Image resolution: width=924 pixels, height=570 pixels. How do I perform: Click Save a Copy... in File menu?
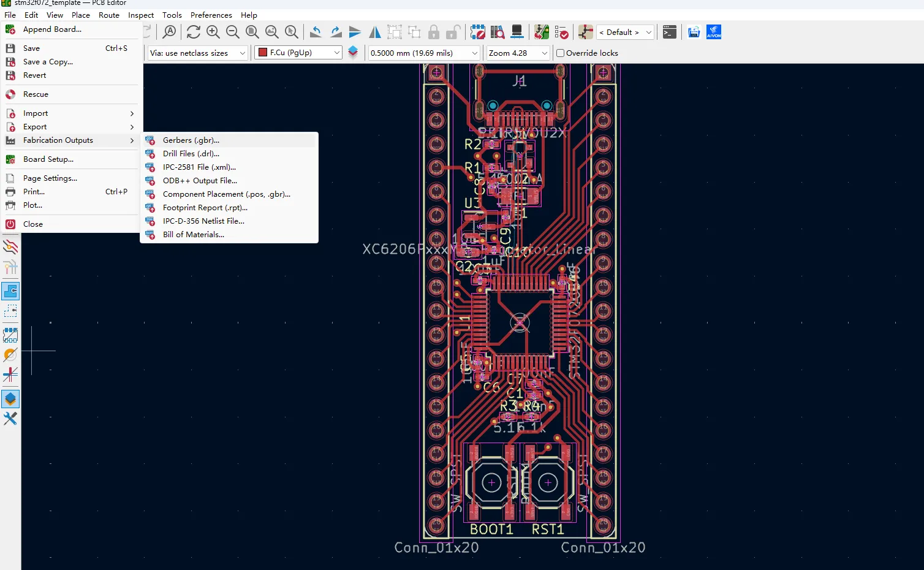71,62
